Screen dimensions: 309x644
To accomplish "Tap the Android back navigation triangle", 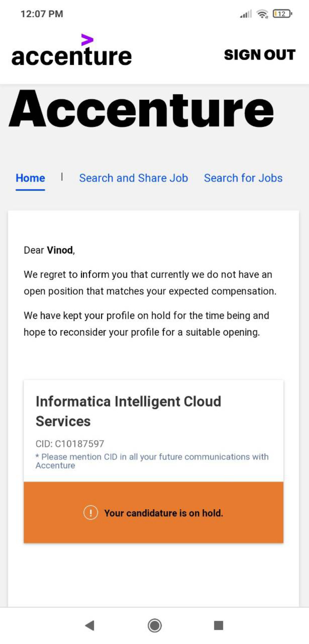I will pos(90,625).
